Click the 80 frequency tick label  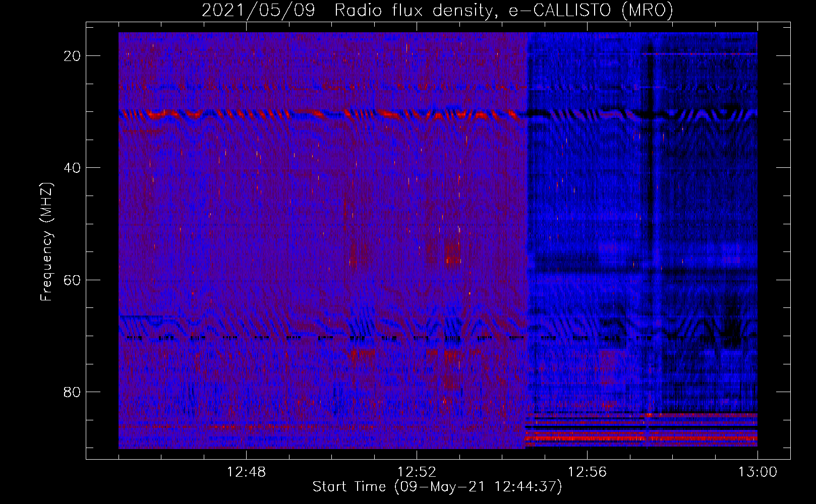(x=72, y=392)
